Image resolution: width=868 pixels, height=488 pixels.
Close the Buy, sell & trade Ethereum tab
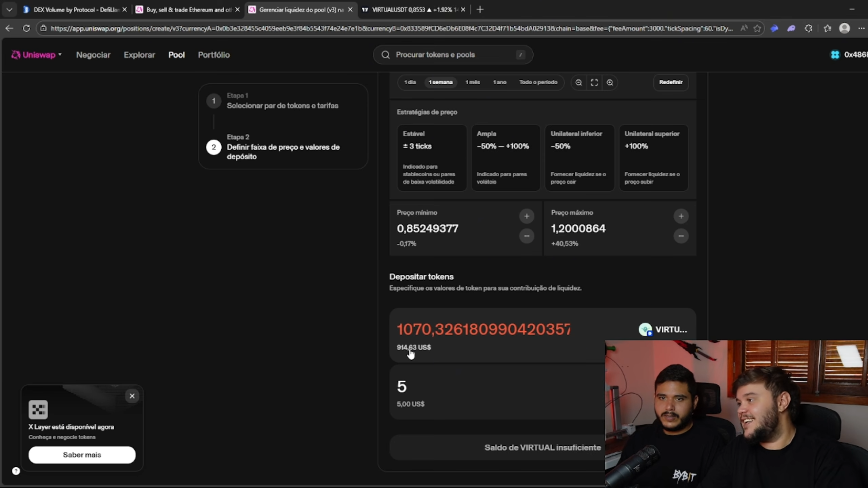pyautogui.click(x=237, y=9)
